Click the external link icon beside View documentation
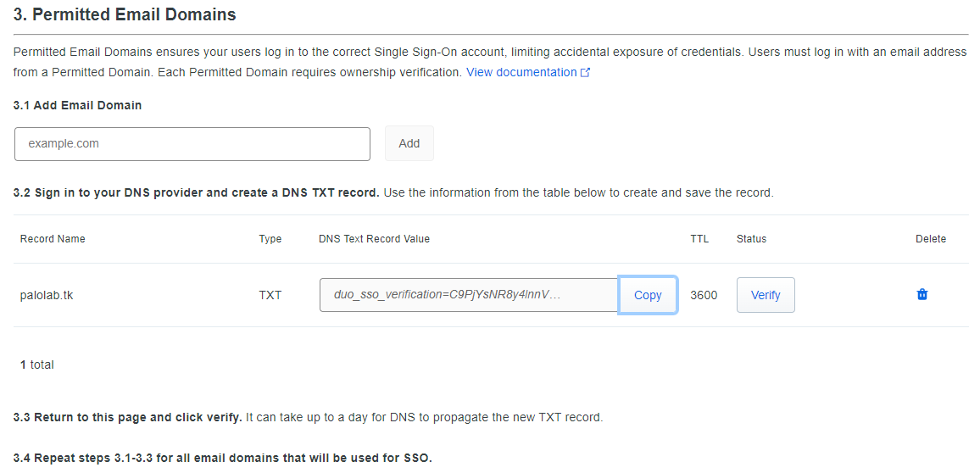 tap(585, 73)
